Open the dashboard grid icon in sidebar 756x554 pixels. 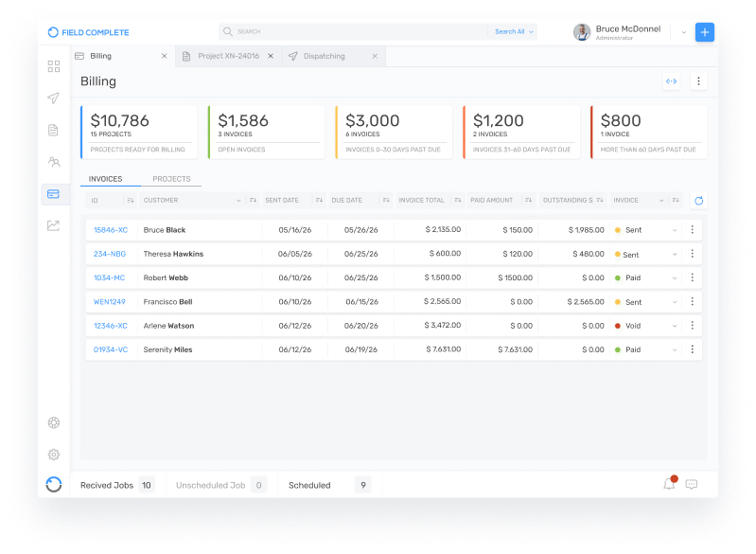(54, 66)
